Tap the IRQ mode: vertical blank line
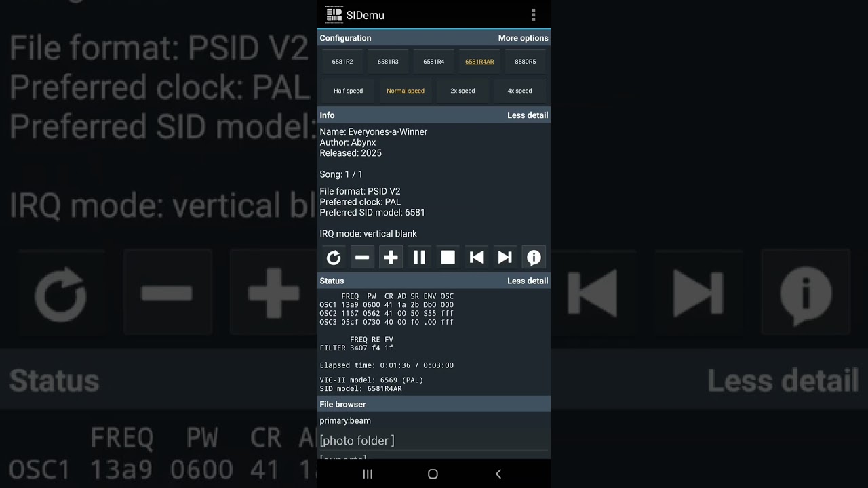The height and width of the screenshot is (488, 868). [x=368, y=234]
